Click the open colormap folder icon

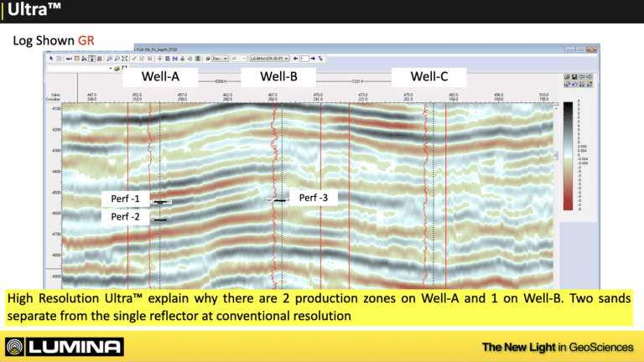tap(567, 77)
